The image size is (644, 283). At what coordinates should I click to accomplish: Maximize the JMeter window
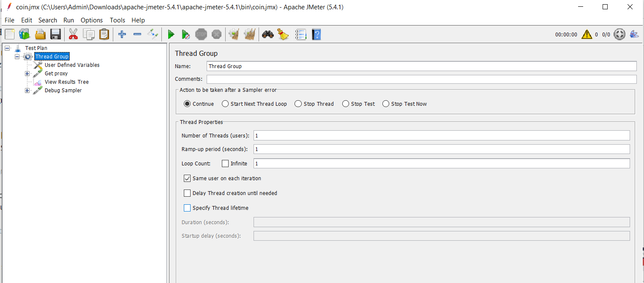click(x=605, y=7)
